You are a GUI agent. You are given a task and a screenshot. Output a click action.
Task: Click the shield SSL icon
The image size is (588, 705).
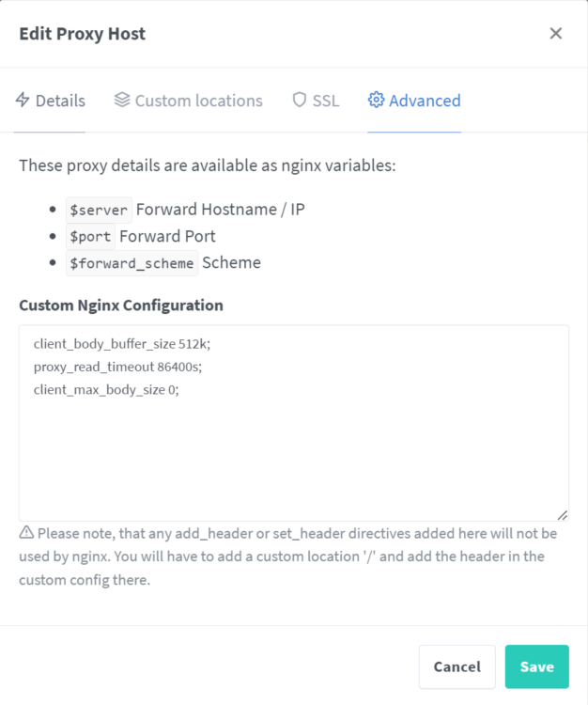(x=299, y=100)
